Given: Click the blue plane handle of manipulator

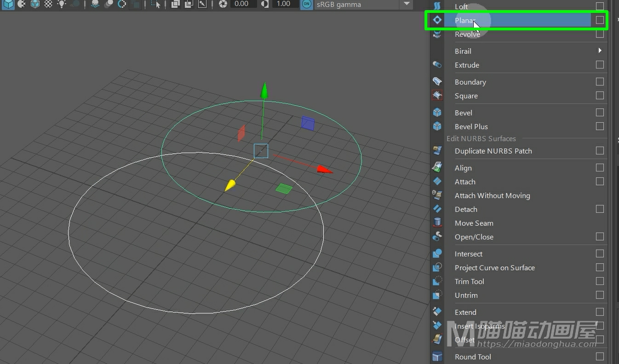Looking at the screenshot, I should coord(308,123).
